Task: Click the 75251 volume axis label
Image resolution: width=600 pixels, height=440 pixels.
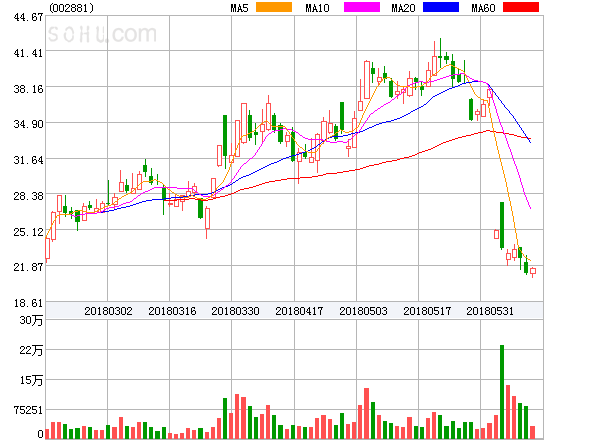Action: click(28, 410)
